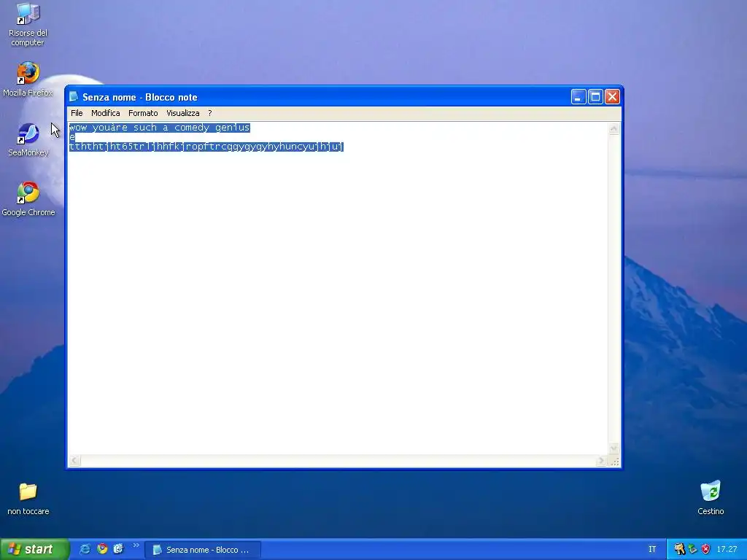The image size is (747, 560).
Task: Click the Notepad icon in title bar
Action: pyautogui.click(x=74, y=97)
